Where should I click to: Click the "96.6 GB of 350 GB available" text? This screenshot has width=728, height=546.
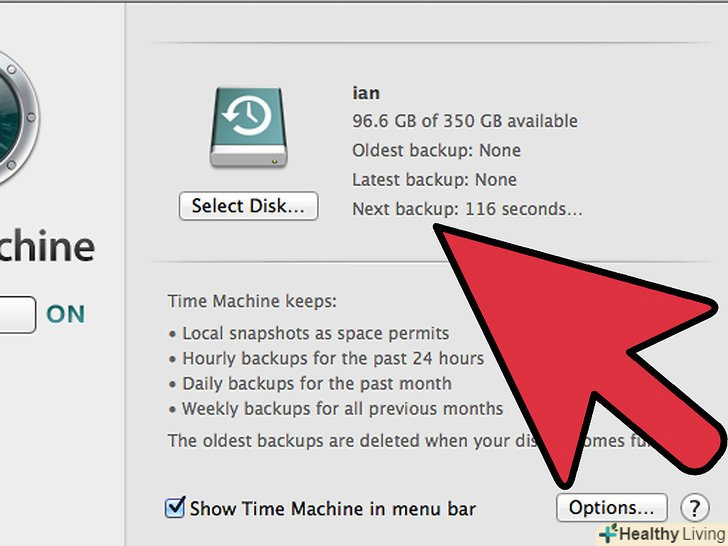click(465, 121)
